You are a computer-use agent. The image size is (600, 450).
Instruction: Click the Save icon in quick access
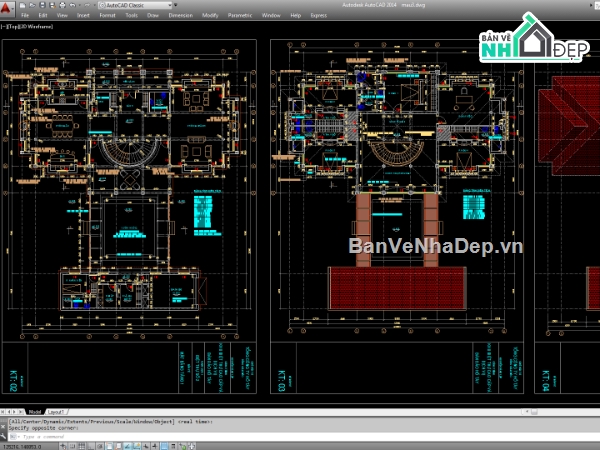[x=42, y=5]
